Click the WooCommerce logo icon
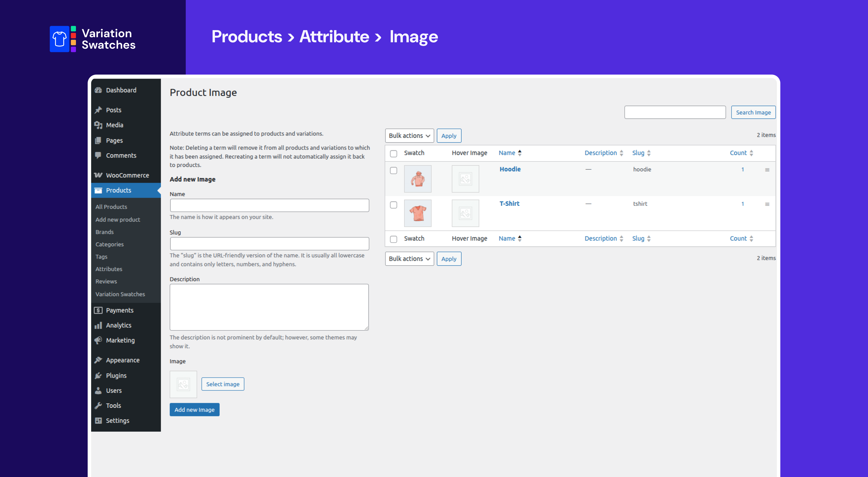868x477 pixels. [98, 175]
